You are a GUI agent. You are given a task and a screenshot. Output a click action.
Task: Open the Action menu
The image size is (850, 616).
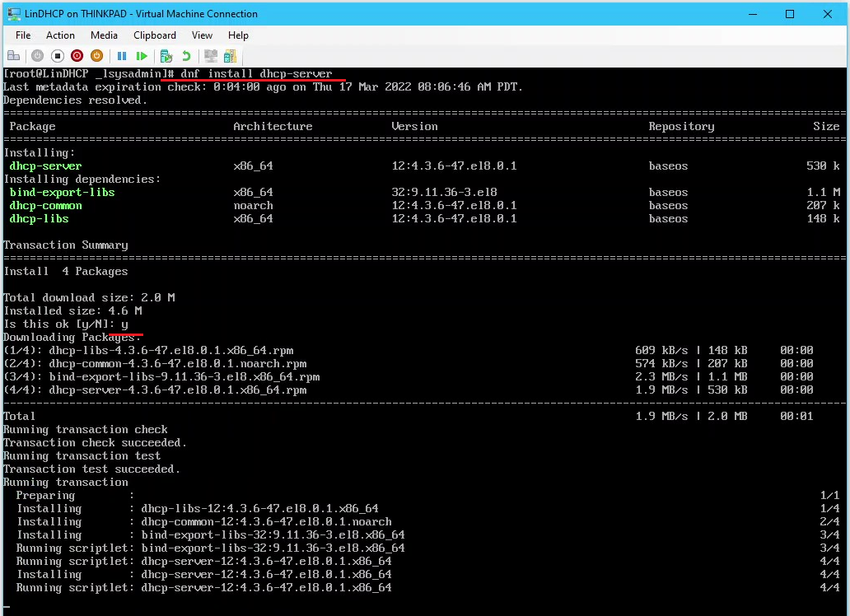(x=60, y=35)
